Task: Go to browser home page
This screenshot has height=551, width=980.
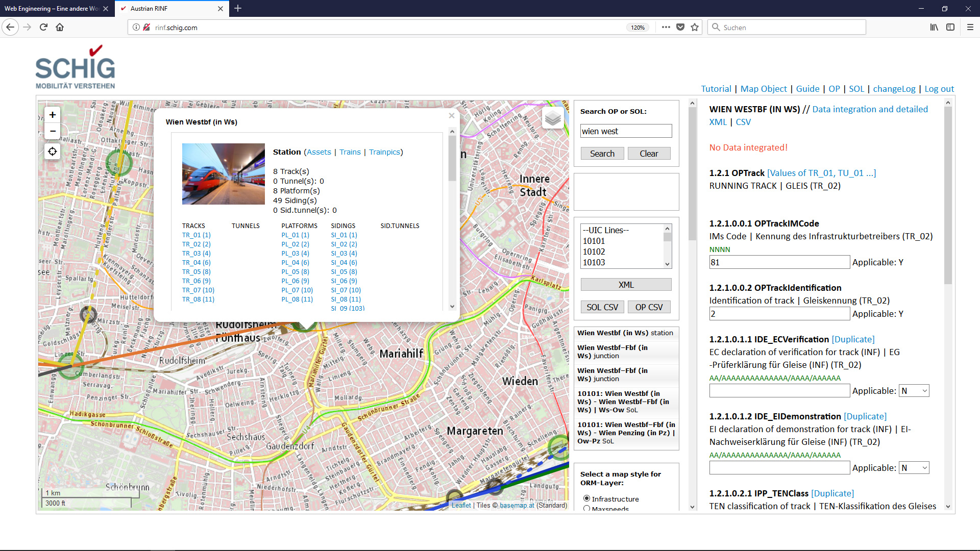Action: (x=60, y=28)
